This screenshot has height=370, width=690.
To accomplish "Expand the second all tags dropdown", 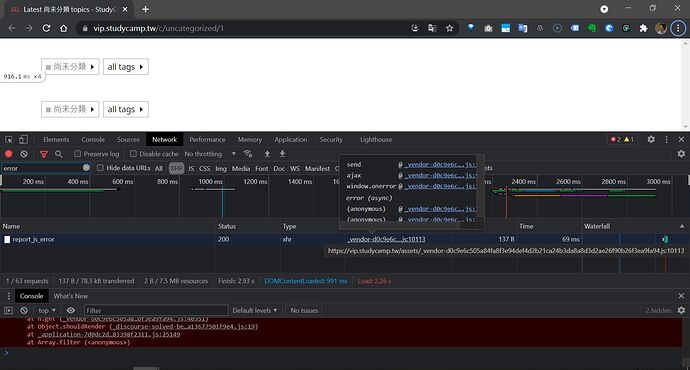I will pos(126,109).
